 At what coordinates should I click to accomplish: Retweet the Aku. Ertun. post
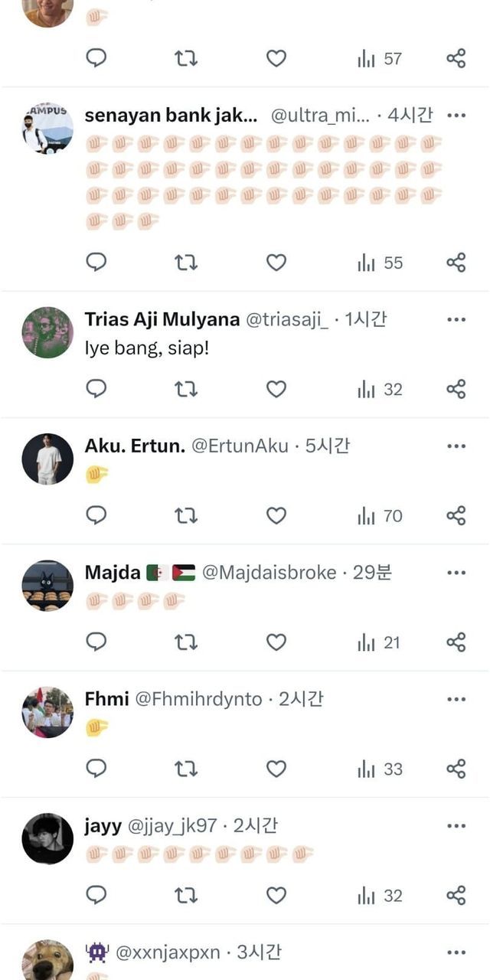coord(186,516)
